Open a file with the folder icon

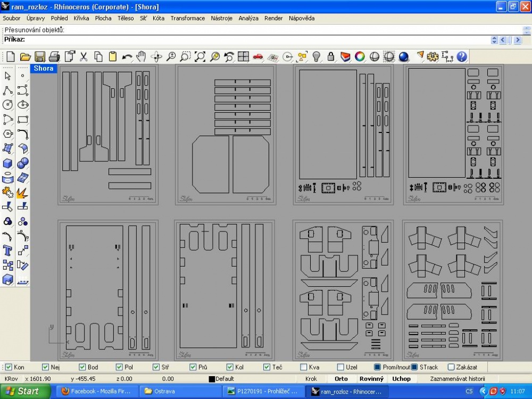click(25, 57)
